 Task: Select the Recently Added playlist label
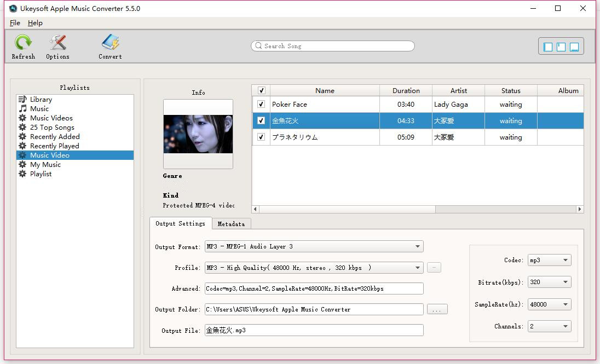coord(55,136)
